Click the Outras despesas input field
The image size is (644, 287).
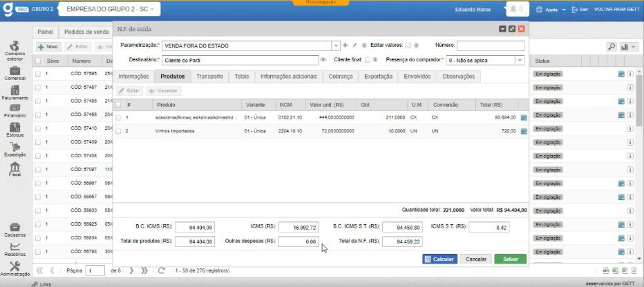299,242
